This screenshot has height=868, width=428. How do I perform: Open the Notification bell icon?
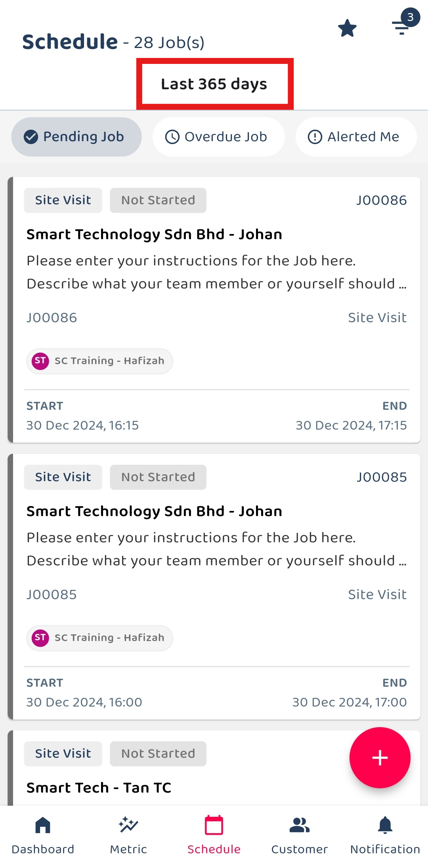coord(385,835)
